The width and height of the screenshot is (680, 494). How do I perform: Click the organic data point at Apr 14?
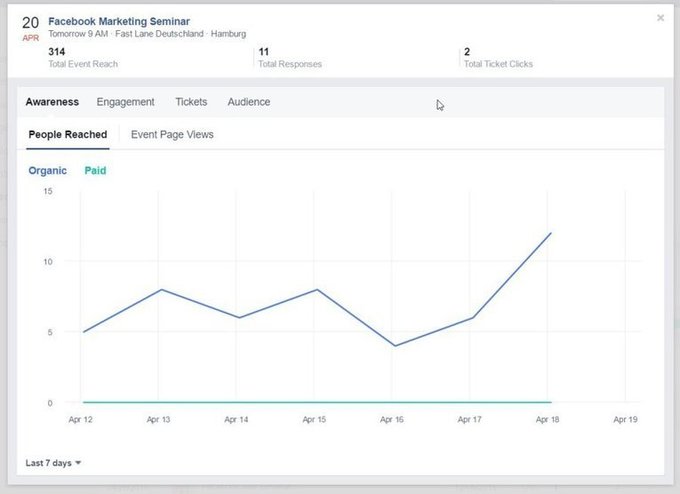pyautogui.click(x=239, y=317)
